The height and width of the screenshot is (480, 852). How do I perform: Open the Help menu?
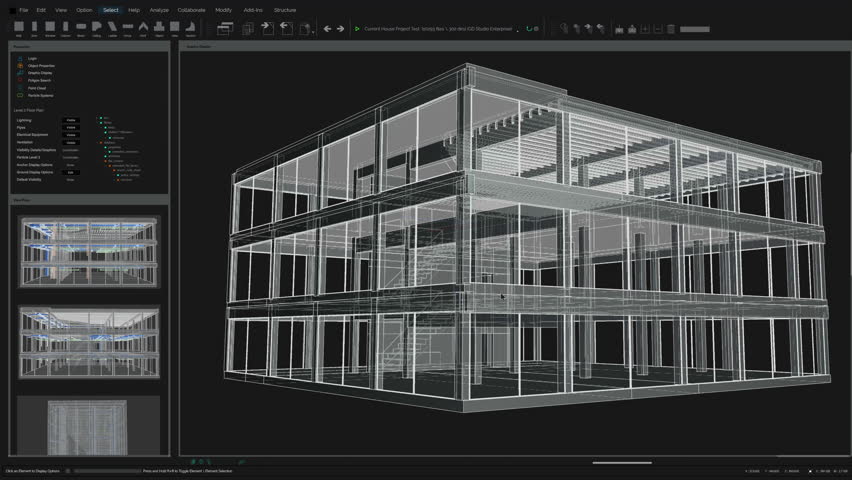(x=134, y=10)
